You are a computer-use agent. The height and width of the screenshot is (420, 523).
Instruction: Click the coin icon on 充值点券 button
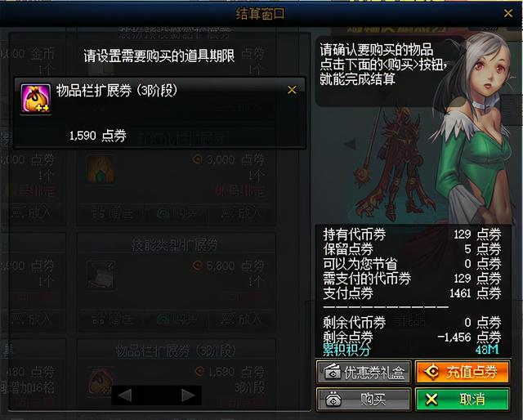pyautogui.click(x=431, y=371)
